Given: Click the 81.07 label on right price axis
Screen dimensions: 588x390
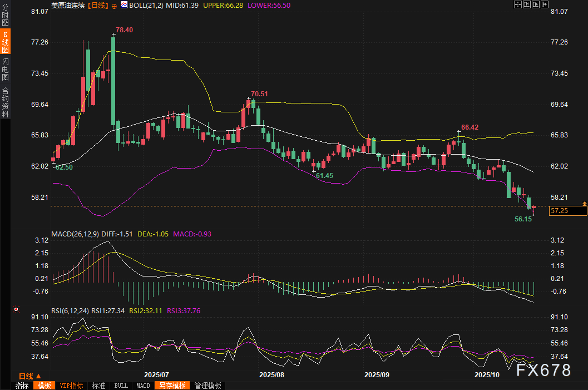Looking at the screenshot, I should click(559, 12).
